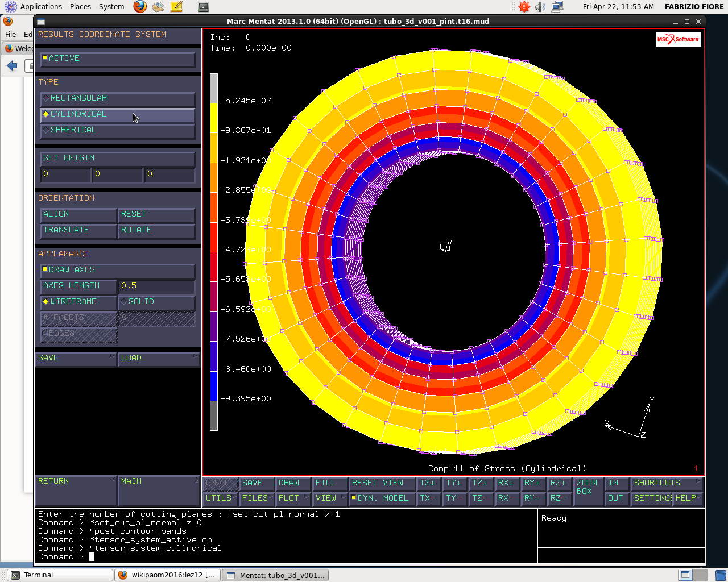728x582 pixels.
Task: Toggle the ACTIVE results coordinate system
Action: (x=118, y=59)
